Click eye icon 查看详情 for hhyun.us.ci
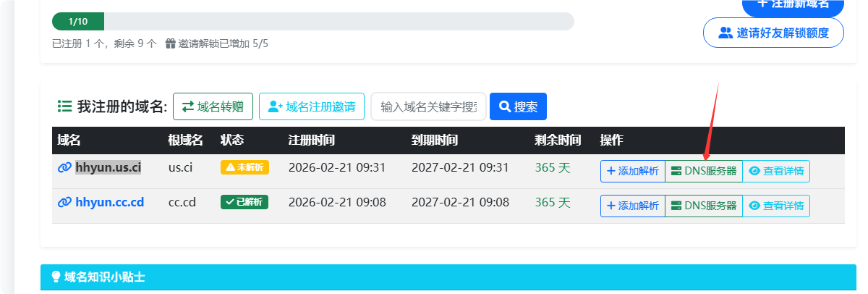This screenshot has width=868, height=294. pyautogui.click(x=754, y=172)
